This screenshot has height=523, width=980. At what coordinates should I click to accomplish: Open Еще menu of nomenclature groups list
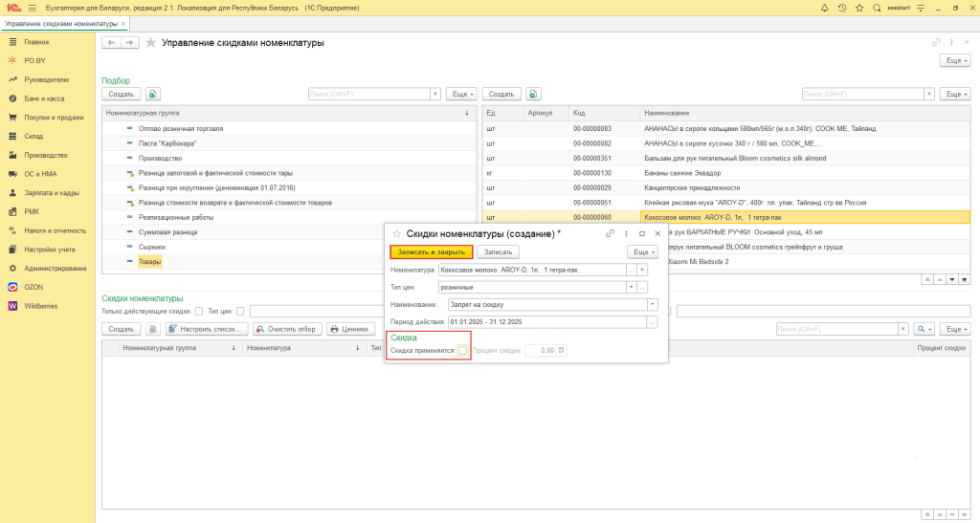[461, 95]
